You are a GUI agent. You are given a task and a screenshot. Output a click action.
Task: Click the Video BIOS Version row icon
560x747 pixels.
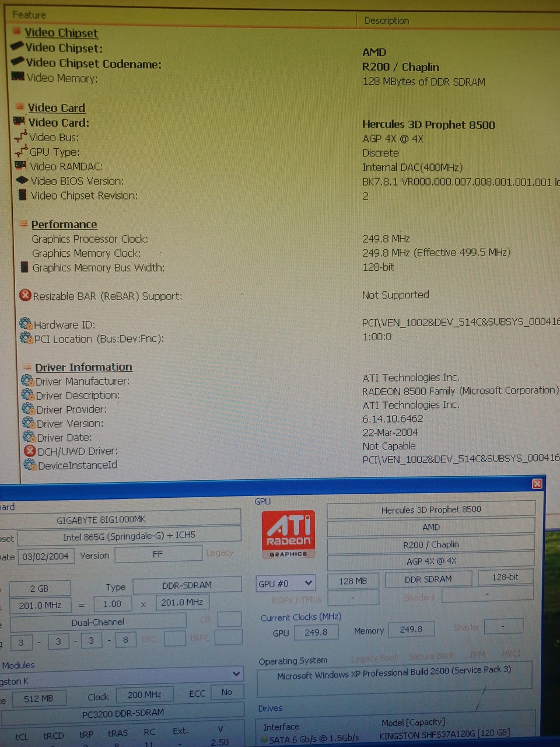pos(22,180)
